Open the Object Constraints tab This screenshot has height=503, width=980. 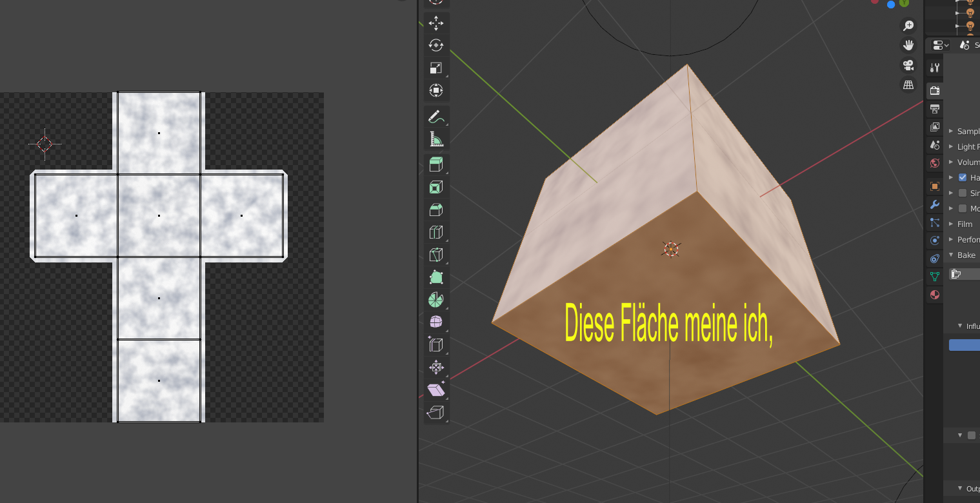(934, 259)
